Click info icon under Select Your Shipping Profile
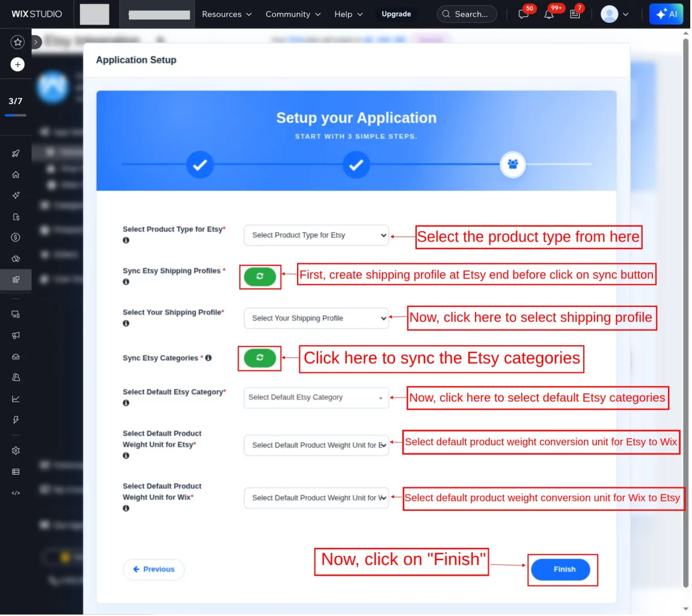Screen dimensions: 692x616 click(x=126, y=323)
